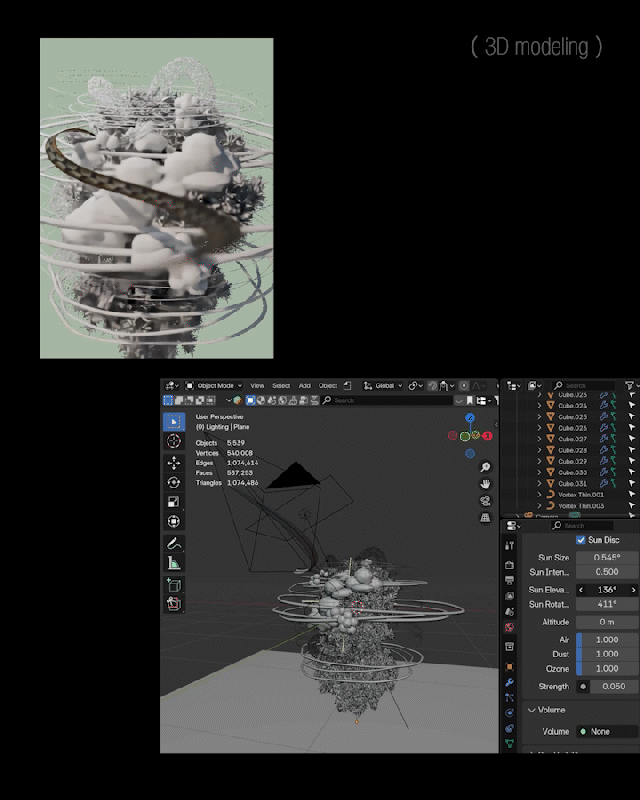This screenshot has width=640, height=800.
Task: Click the pan hand navigation icon
Action: (x=485, y=484)
